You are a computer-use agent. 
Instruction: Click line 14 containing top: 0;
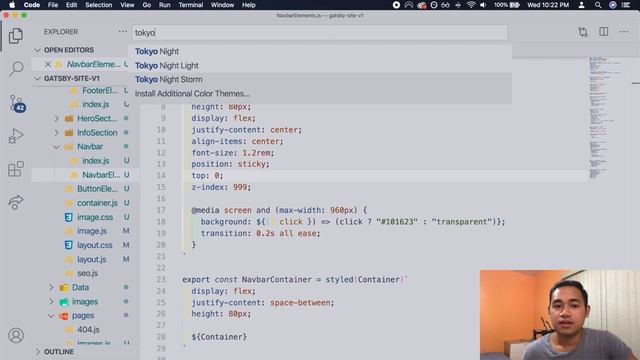pyautogui.click(x=207, y=176)
